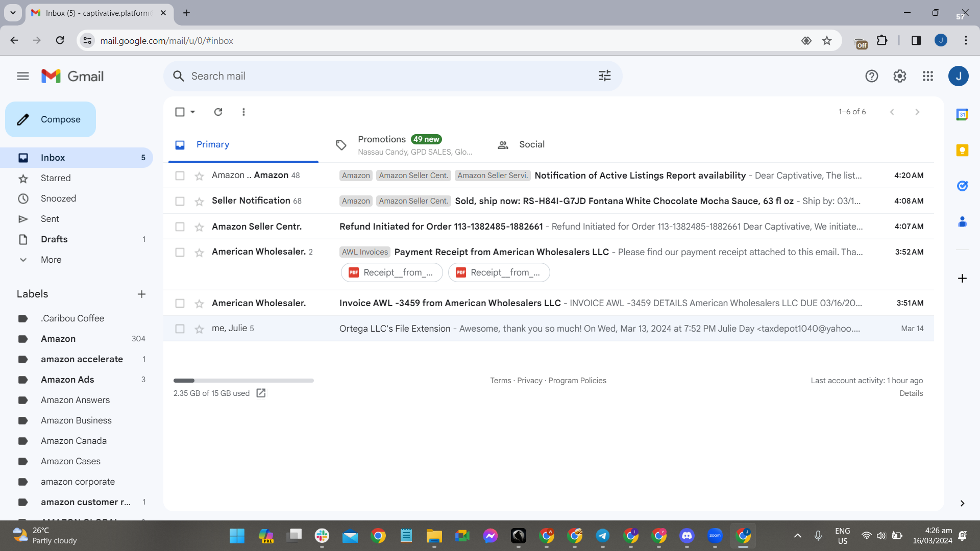Open the Invoice AWL -3459 email

point(549,303)
